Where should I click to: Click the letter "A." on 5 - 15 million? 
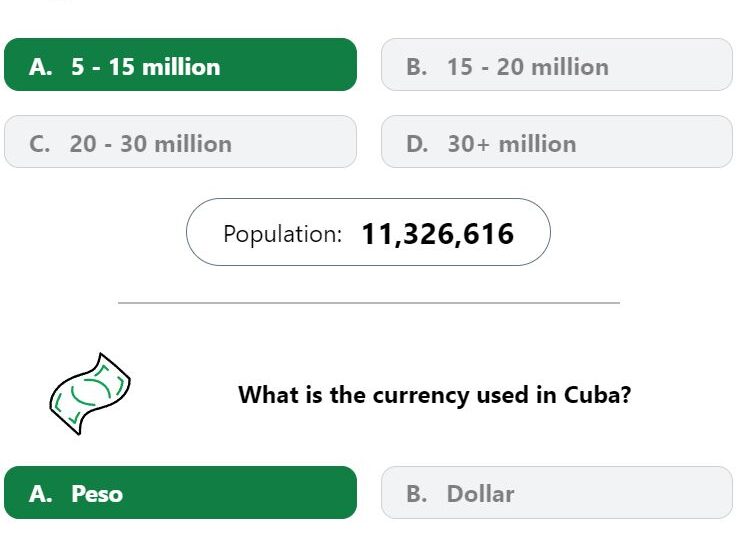41,67
